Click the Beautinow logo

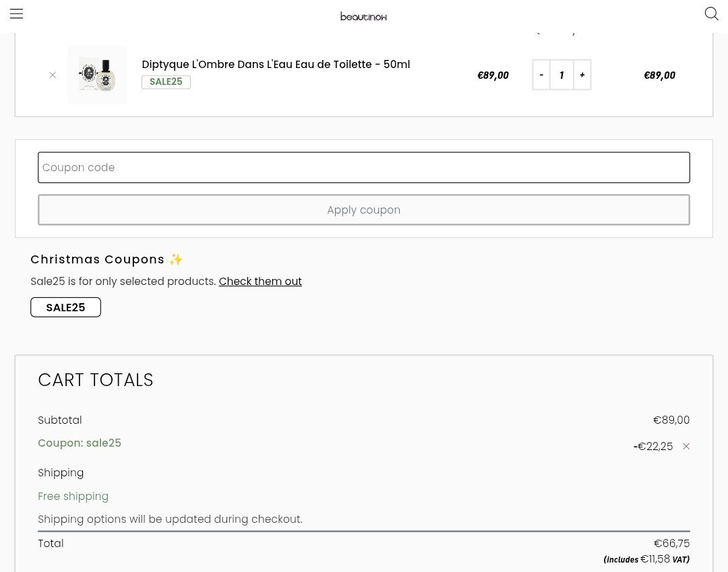[x=363, y=16]
